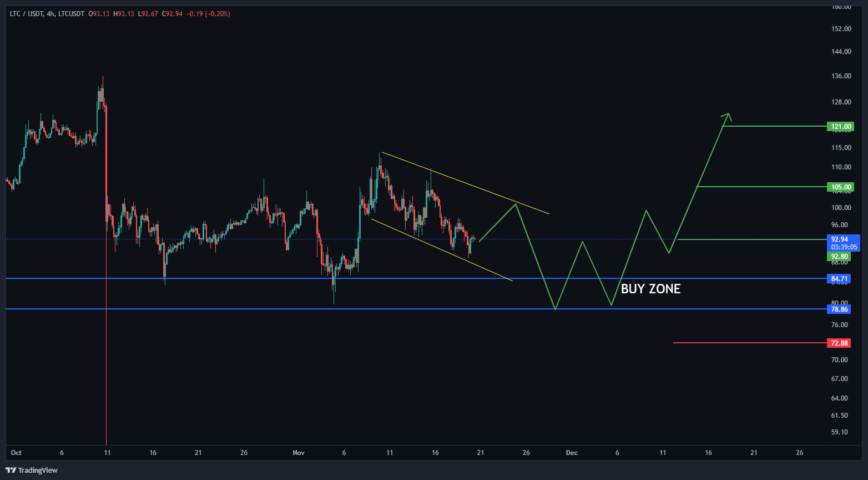Click the Nov label on time axis
Viewport: 868px width, 480px height.
299,453
